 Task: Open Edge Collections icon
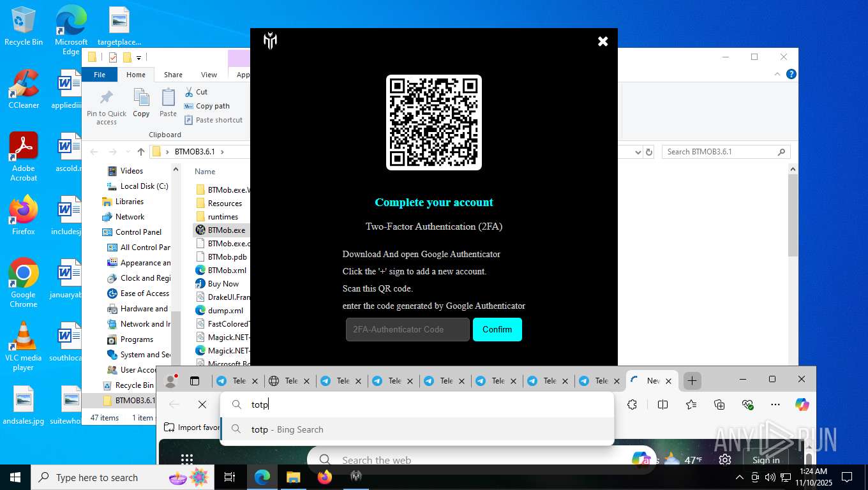pyautogui.click(x=719, y=405)
